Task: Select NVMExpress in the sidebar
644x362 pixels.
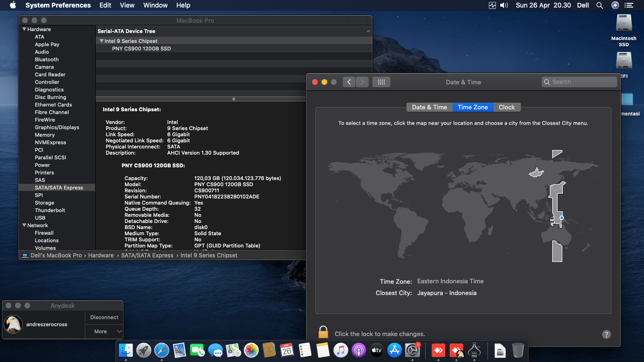Action: coord(57,142)
